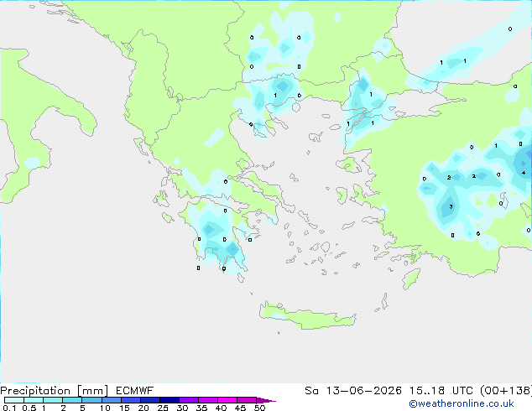Pick the 10–15 mm legend swatch
532x411 pixels.
click(111, 400)
